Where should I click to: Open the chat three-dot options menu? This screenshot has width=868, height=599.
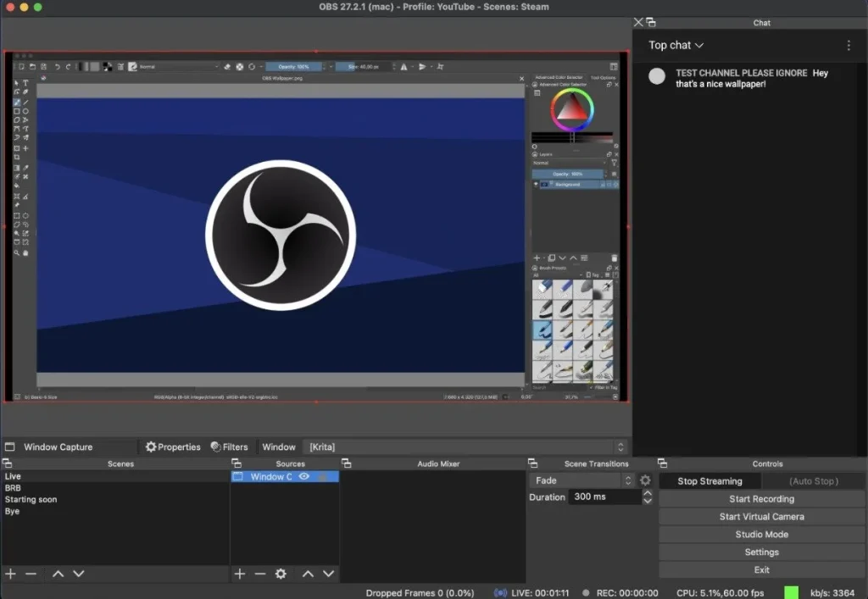pyautogui.click(x=849, y=46)
